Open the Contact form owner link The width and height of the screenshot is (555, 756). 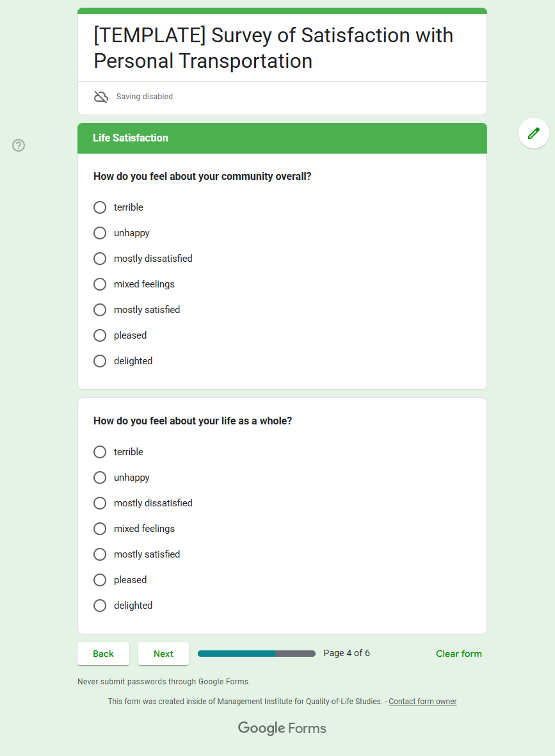pos(422,702)
